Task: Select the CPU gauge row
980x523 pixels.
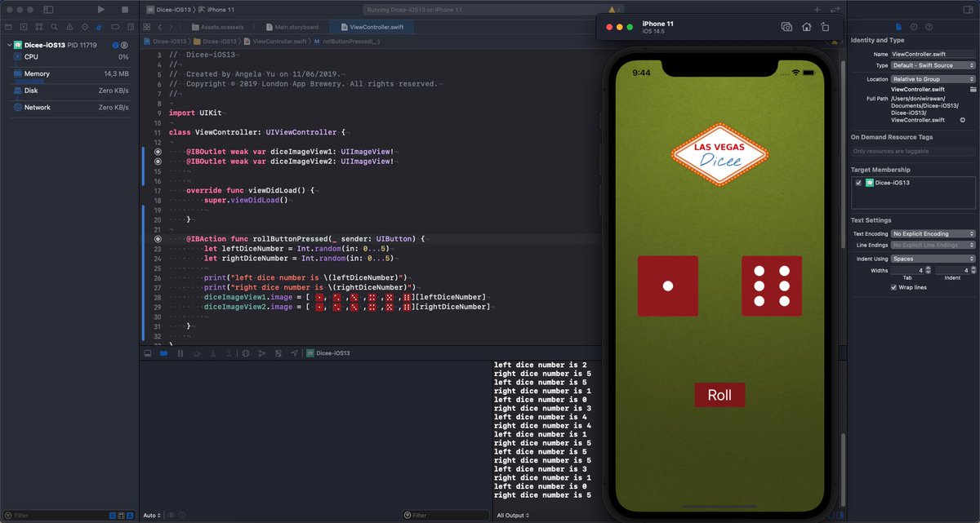Action: (69, 57)
